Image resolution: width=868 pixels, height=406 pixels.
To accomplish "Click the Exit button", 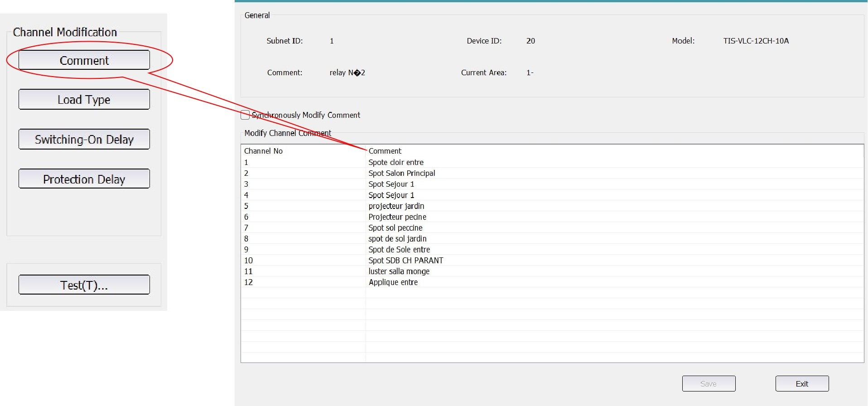I will click(802, 383).
